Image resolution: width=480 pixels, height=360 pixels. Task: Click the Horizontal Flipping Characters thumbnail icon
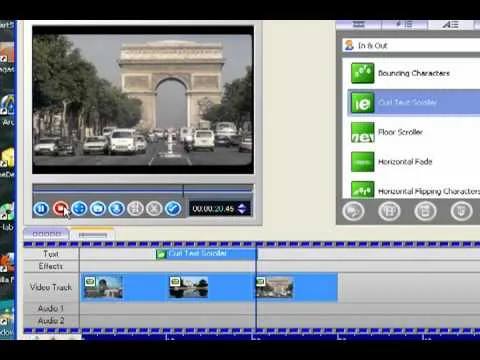click(x=362, y=190)
